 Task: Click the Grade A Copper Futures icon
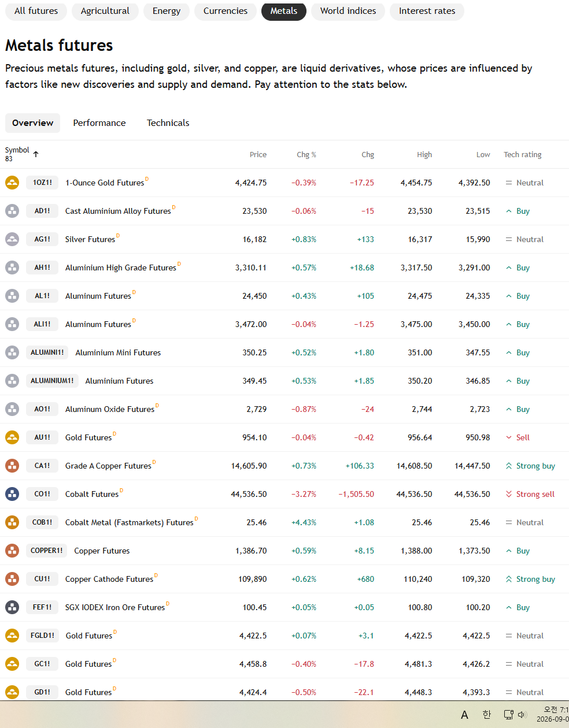12,466
